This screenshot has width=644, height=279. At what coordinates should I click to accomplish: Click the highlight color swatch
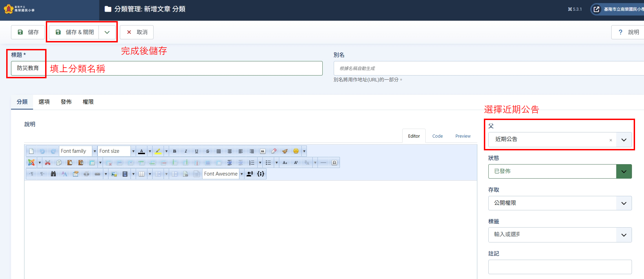[158, 151]
